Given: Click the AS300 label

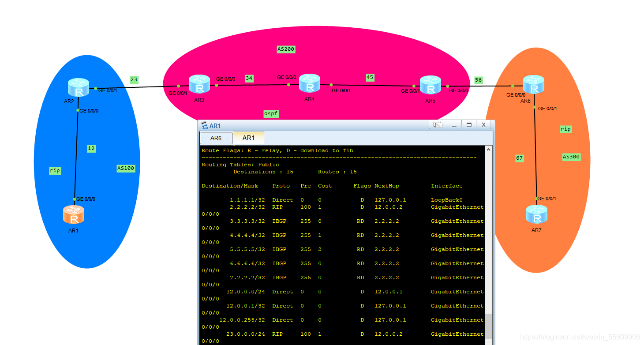Looking at the screenshot, I should (x=571, y=157).
